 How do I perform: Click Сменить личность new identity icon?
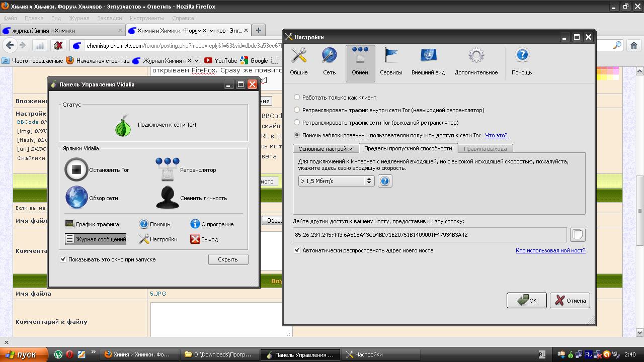coord(167,198)
